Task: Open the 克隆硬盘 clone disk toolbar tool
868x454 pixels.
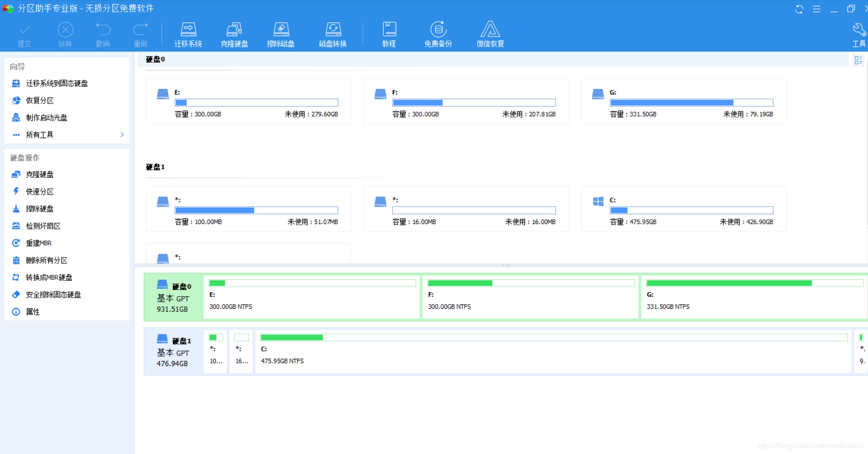Action: tap(234, 35)
